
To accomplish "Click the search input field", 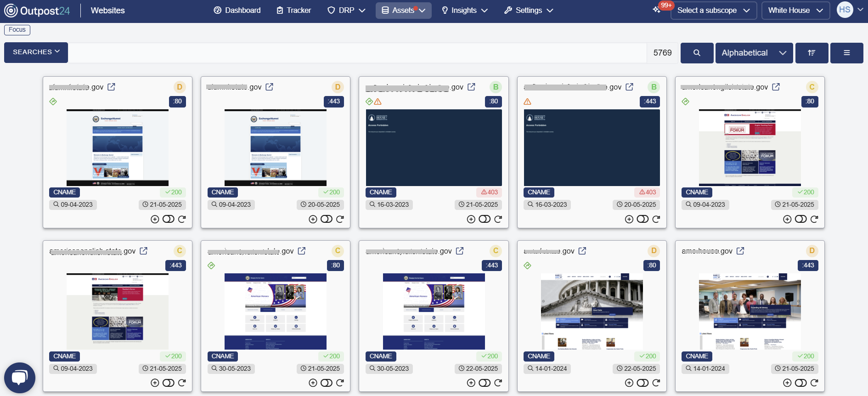I will tap(357, 53).
